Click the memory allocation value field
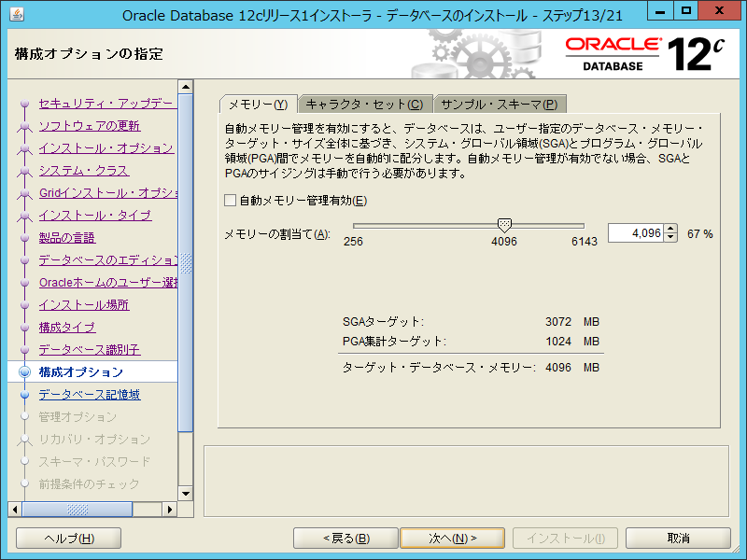 tap(635, 233)
